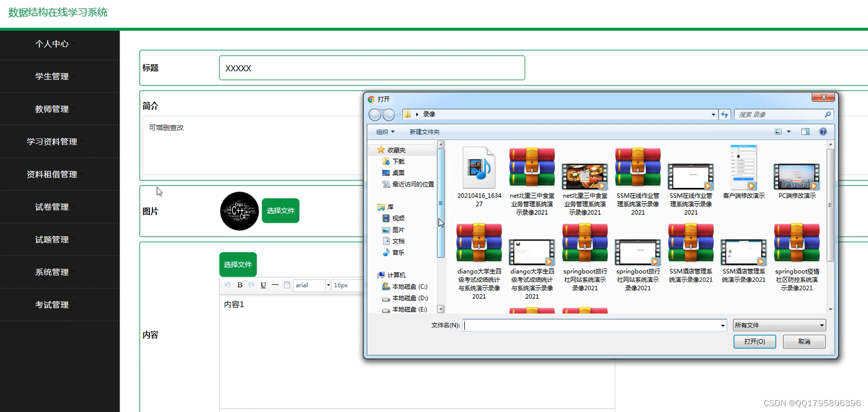Open the view options dropdown arrow
The width and height of the screenshot is (868, 412).
pyautogui.click(x=789, y=132)
